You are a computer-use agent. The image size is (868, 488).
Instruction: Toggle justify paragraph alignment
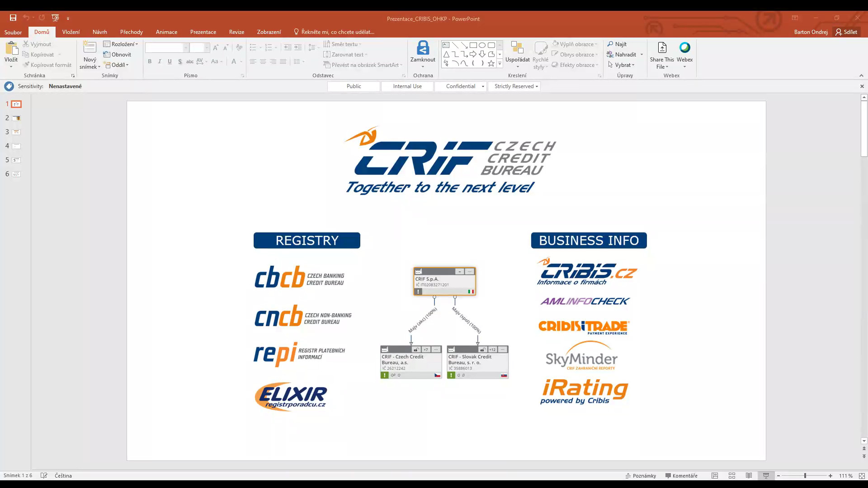[x=283, y=61]
